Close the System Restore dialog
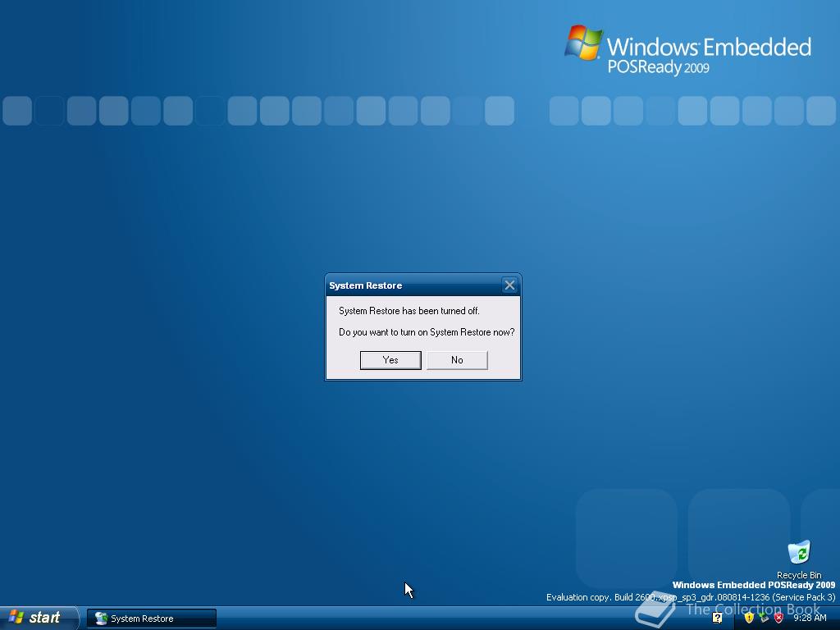 click(509, 285)
